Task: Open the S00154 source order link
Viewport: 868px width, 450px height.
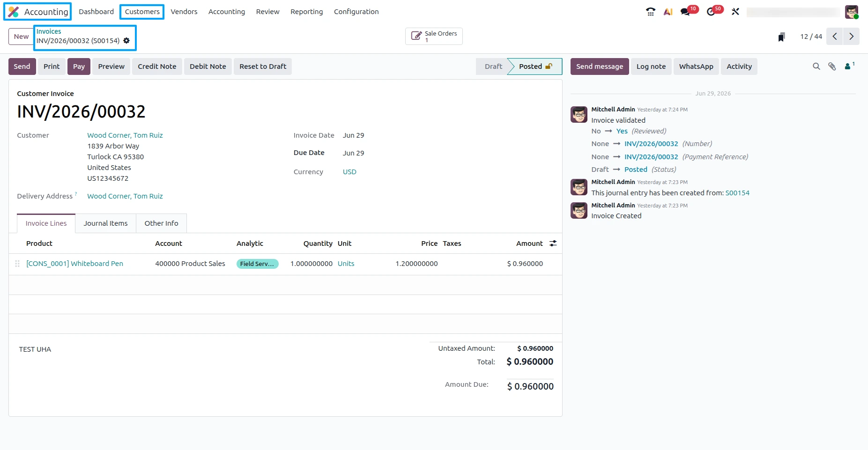Action: pyautogui.click(x=737, y=193)
